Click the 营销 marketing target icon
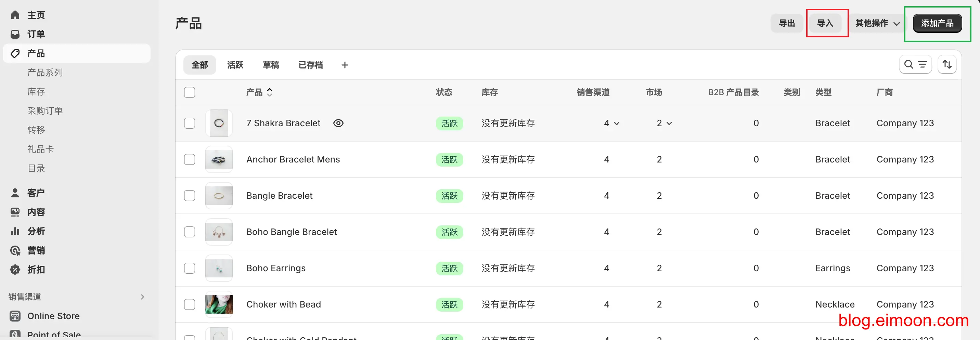The width and height of the screenshot is (980, 340). 15,250
